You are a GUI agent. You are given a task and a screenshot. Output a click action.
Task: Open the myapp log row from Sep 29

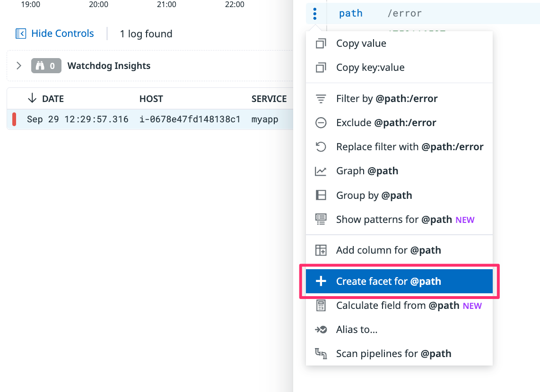click(151, 119)
